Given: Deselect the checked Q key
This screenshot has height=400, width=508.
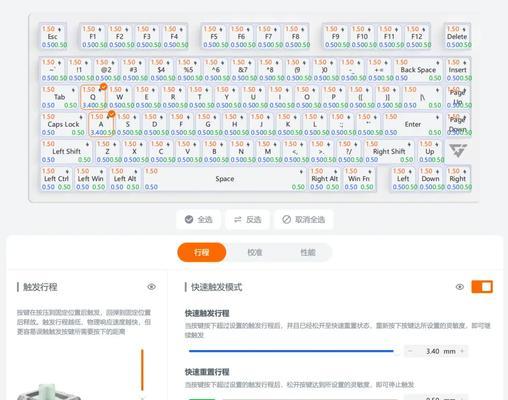Looking at the screenshot, I should coord(93,97).
